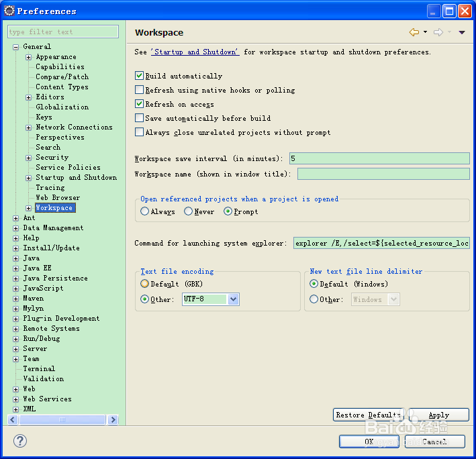The width and height of the screenshot is (476, 459).
Task: Click the Workspace save interval field
Action: pos(379,158)
